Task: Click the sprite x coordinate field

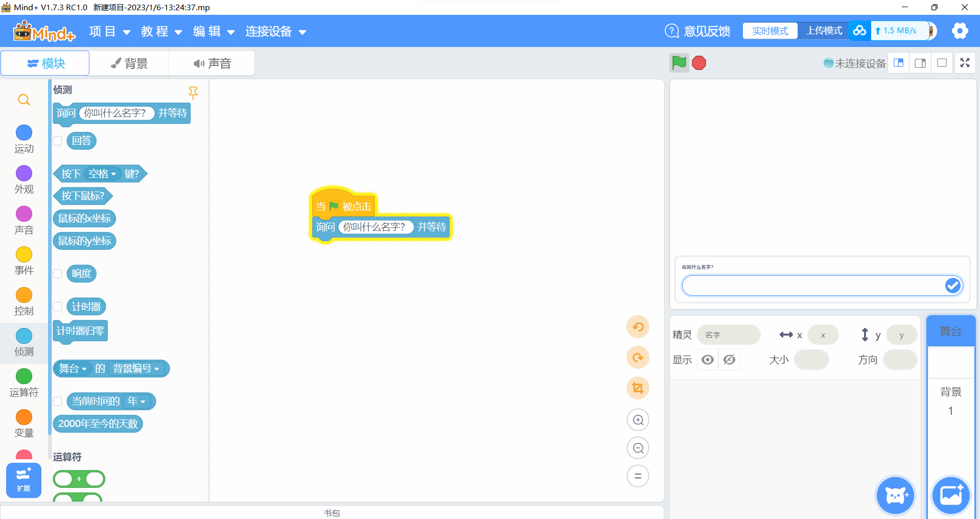Action: tap(823, 335)
